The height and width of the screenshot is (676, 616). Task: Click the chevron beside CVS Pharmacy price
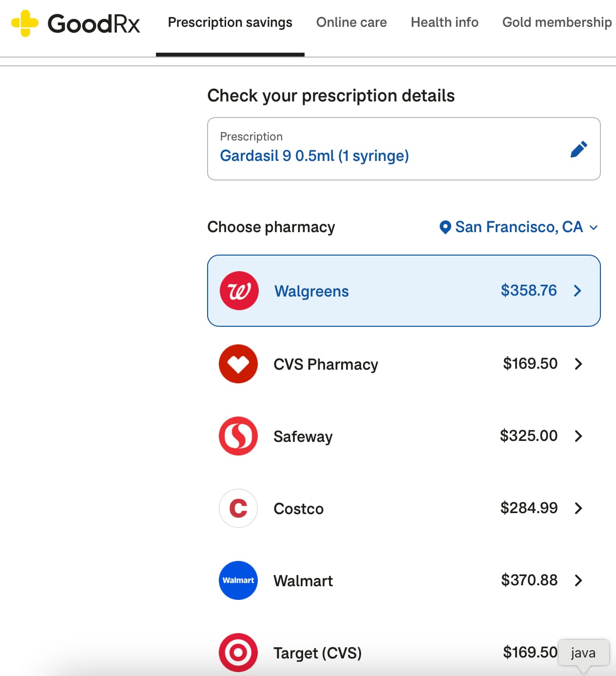578,364
